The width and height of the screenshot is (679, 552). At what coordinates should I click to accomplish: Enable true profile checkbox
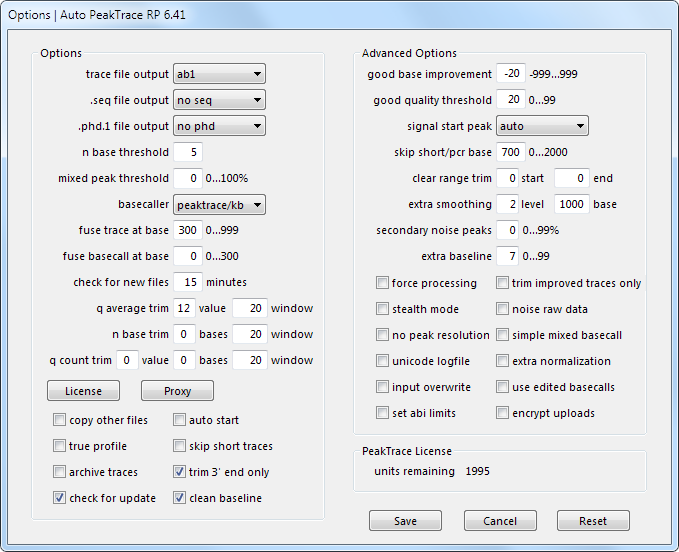click(x=59, y=445)
